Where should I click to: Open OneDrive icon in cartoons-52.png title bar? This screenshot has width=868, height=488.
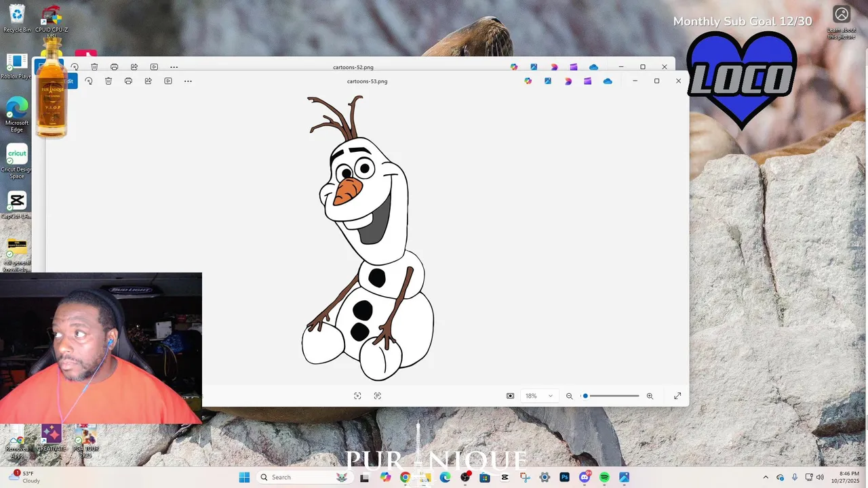594,67
